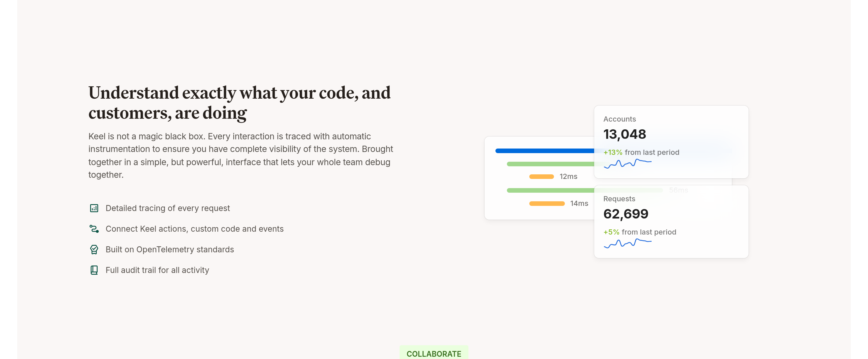868x359 pixels.
Task: Click '+13%' from last period text
Action: pos(613,153)
